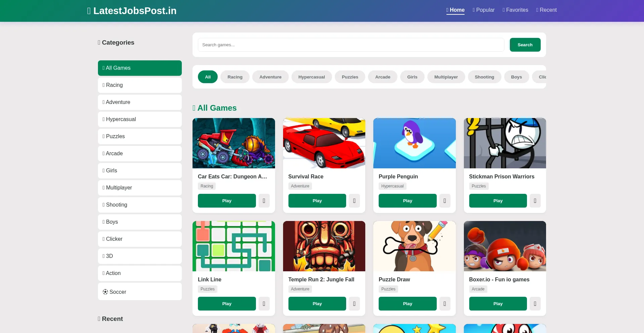Open the Stickman Prison Warriors thumbnail
The image size is (644, 333).
505,143
